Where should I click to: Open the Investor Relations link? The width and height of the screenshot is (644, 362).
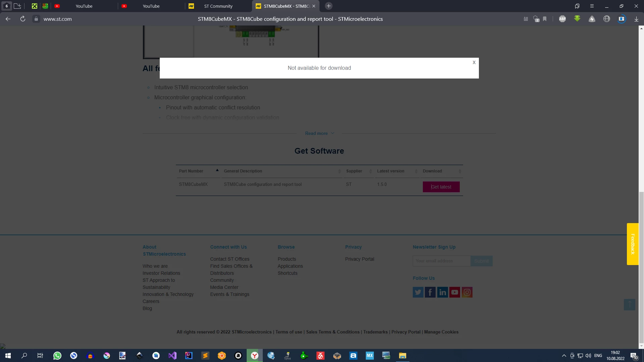click(x=161, y=273)
